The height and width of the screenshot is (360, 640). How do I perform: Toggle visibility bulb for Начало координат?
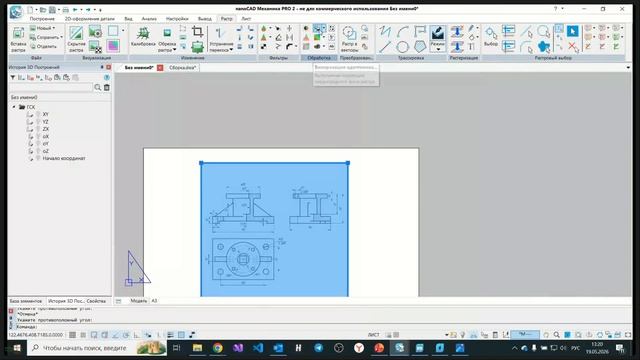point(38,158)
